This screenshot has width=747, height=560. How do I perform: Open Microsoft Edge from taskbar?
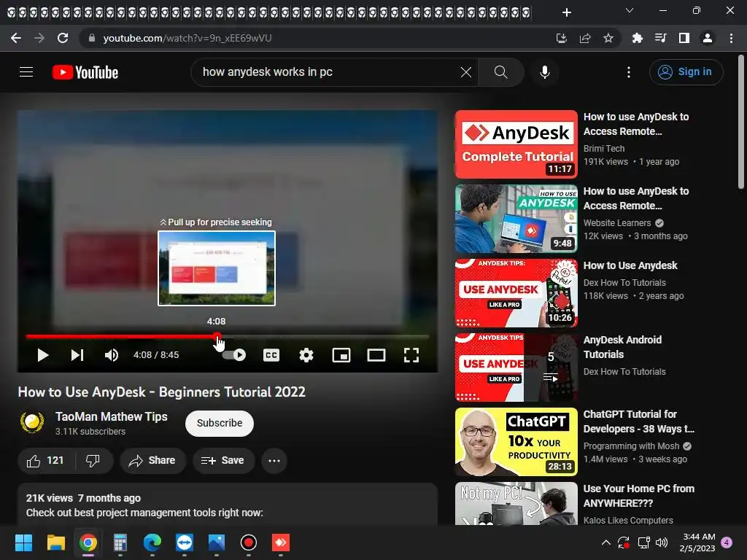click(x=152, y=542)
